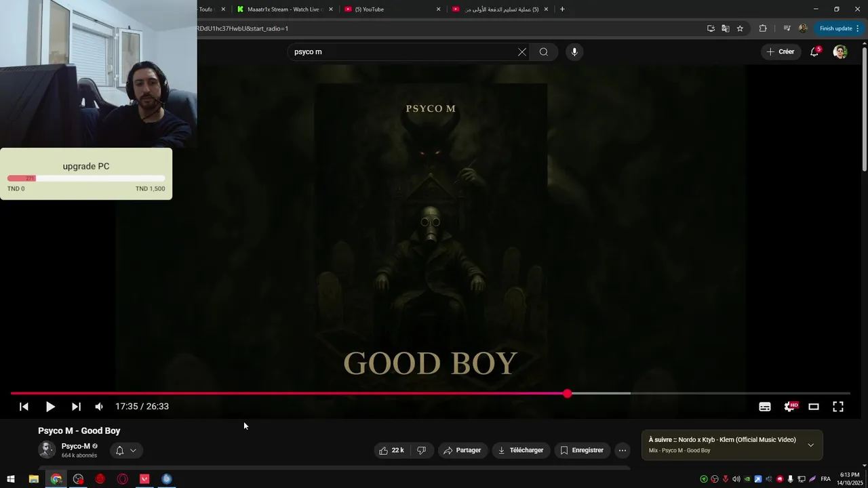Open the Windows Start menu
The width and height of the screenshot is (868, 488).
[x=11, y=479]
